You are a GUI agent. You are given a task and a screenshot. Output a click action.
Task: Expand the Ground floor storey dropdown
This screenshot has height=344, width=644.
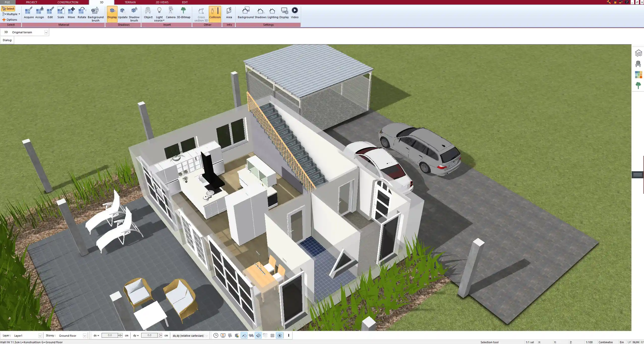[x=85, y=336]
